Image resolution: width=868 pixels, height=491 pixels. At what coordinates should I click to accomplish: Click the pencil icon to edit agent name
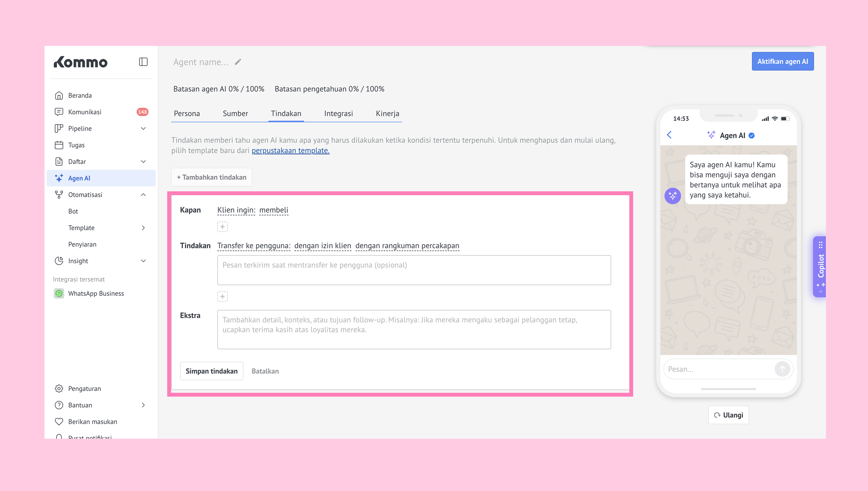238,62
